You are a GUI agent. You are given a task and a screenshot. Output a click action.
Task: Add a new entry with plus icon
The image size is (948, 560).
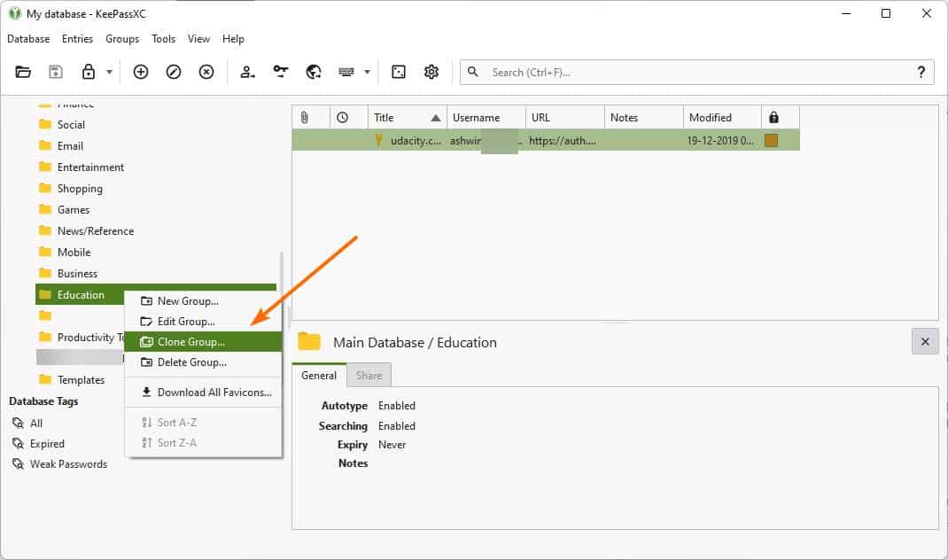click(x=141, y=72)
